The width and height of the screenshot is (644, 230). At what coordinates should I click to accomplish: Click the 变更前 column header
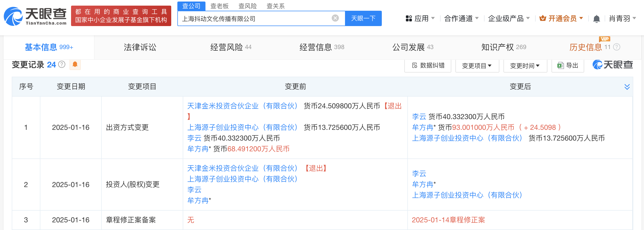tap(295, 87)
